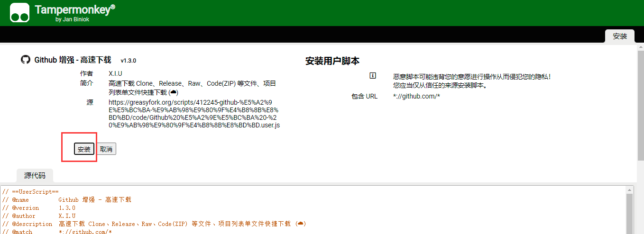
Task: Click the // @match code line
Action: click(x=57, y=232)
